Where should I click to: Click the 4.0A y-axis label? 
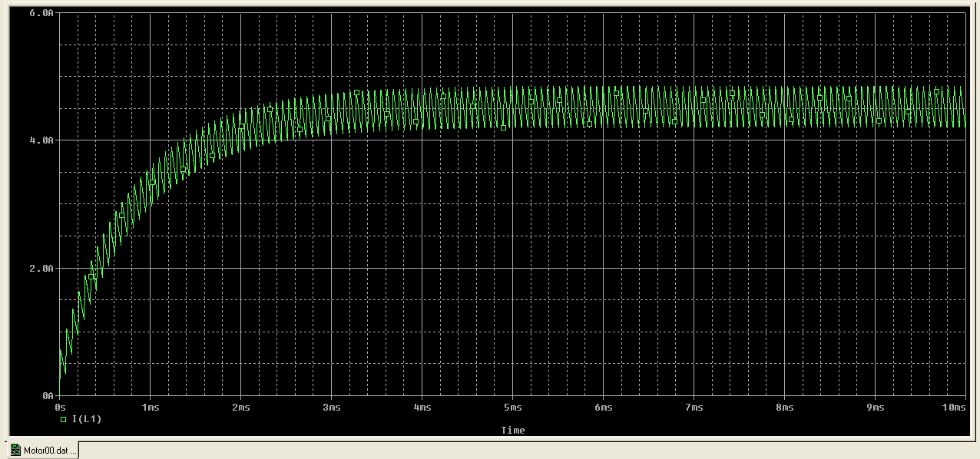(43, 141)
